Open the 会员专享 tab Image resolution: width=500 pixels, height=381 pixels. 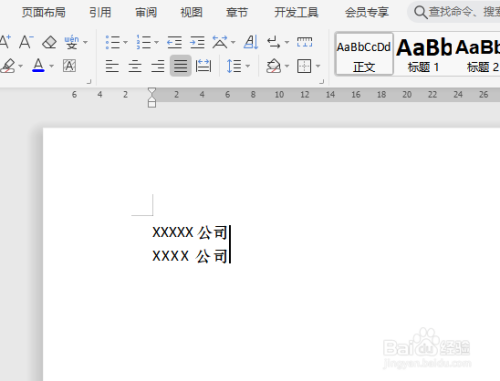(367, 12)
